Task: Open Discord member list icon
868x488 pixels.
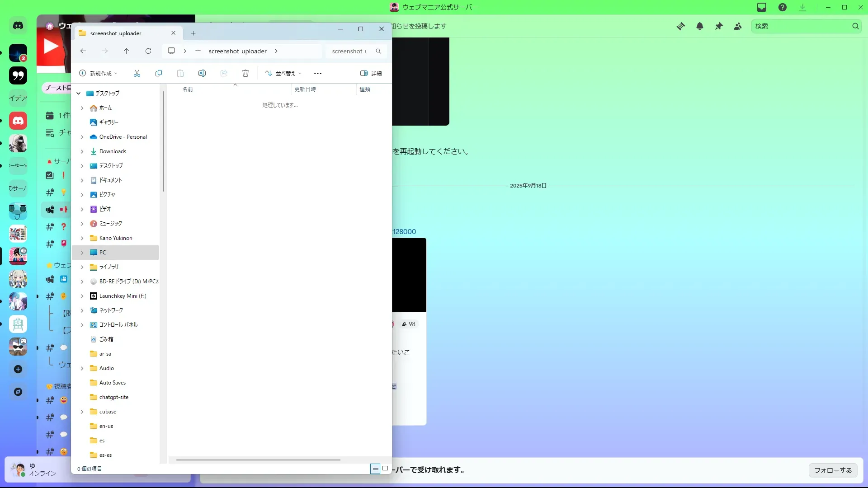Action: tap(738, 26)
